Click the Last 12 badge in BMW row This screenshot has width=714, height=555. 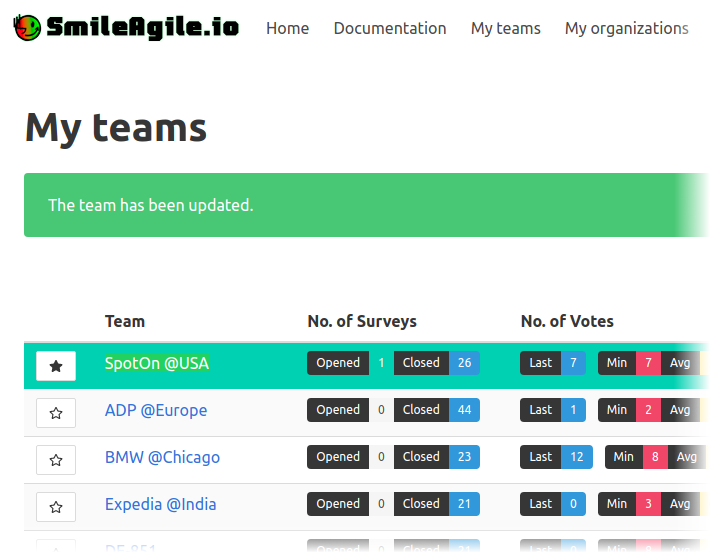556,457
